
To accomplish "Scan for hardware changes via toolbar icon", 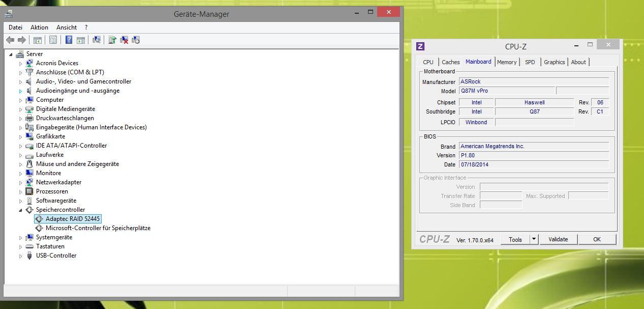I will tap(97, 40).
